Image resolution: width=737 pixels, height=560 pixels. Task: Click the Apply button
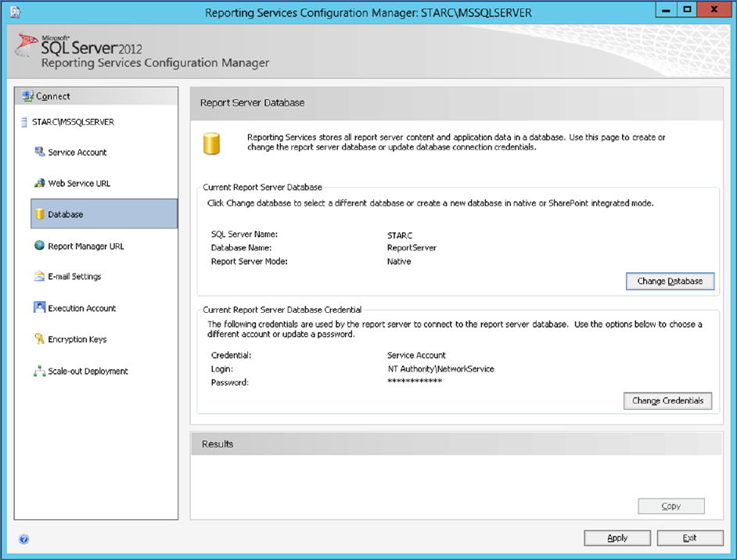pos(617,538)
